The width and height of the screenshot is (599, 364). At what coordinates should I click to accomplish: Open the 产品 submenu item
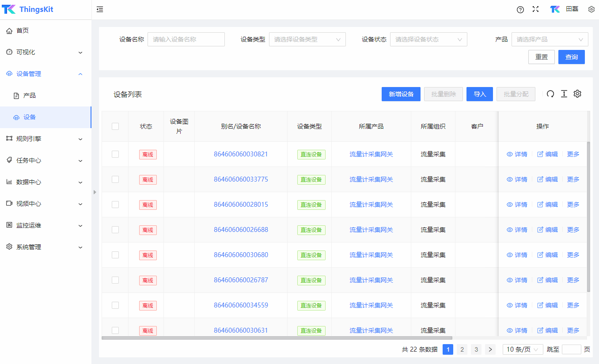point(30,95)
